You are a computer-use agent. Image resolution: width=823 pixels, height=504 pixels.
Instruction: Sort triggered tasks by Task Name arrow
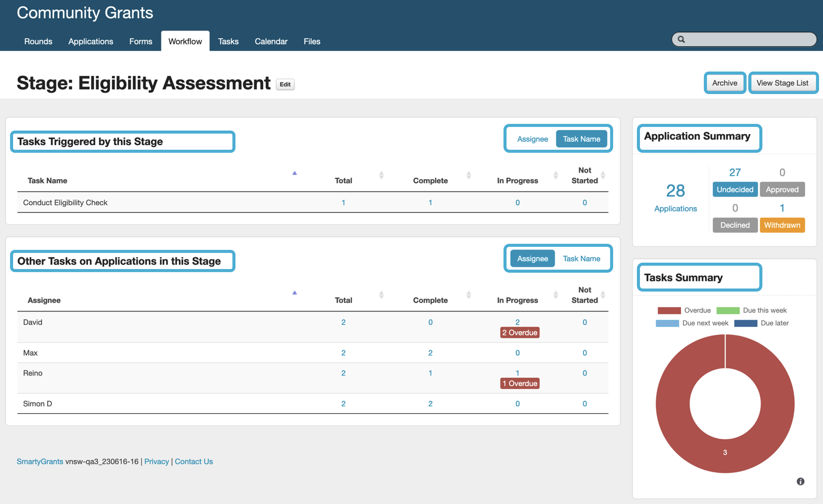click(x=294, y=173)
